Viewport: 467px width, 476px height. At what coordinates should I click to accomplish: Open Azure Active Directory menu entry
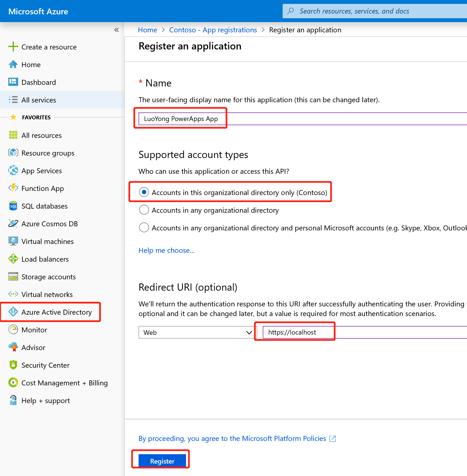(x=62, y=312)
